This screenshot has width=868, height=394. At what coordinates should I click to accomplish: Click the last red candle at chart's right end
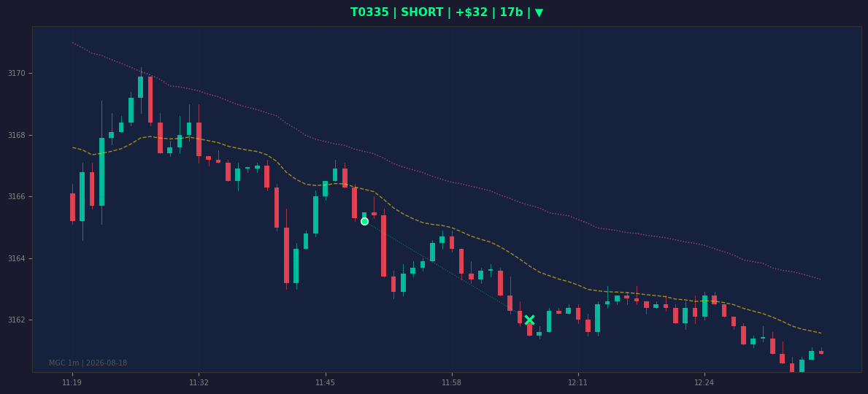[821, 352]
